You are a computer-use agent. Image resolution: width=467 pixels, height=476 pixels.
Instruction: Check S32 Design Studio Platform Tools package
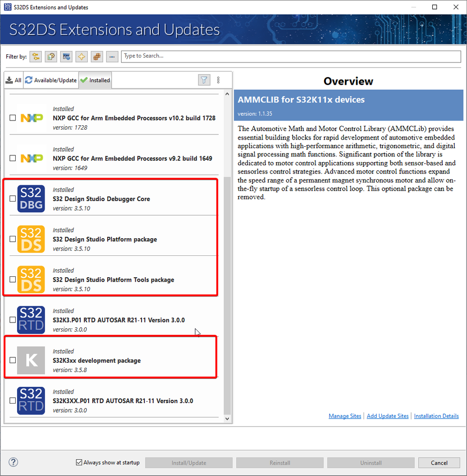12,279
